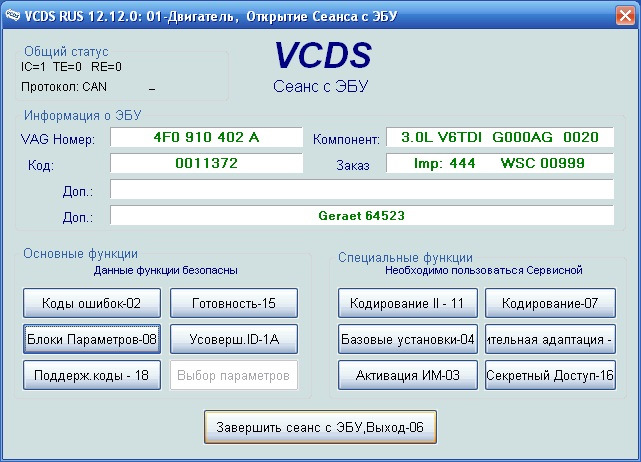Click the Специальные функции group label
The width and height of the screenshot is (641, 462).
(405, 258)
